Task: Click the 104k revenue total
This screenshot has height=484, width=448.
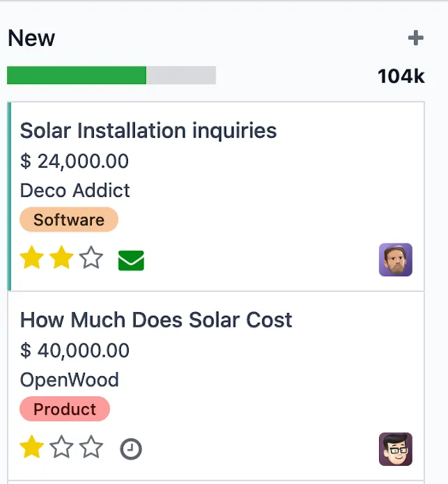Action: pos(401,76)
